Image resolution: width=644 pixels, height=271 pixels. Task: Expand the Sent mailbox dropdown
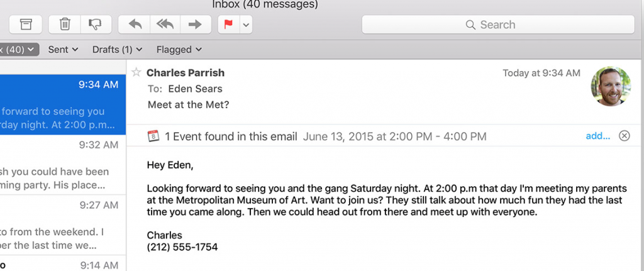(x=63, y=50)
